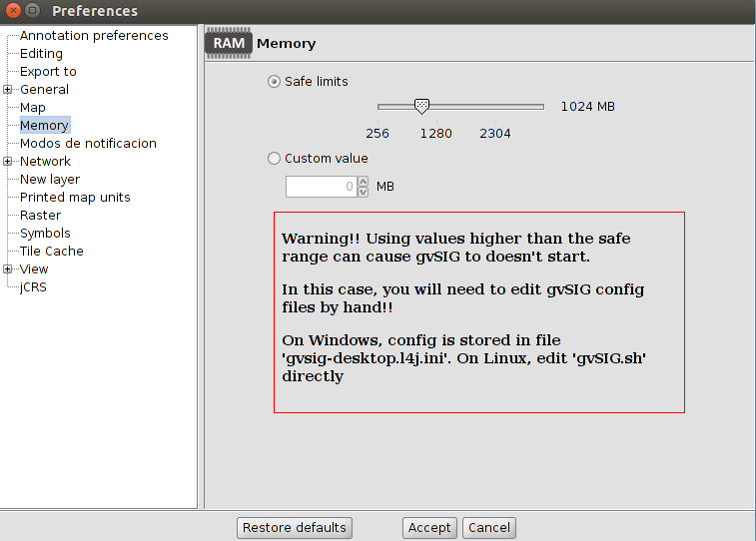Select Modos de notificacion entry
The image size is (756, 541).
coord(88,144)
